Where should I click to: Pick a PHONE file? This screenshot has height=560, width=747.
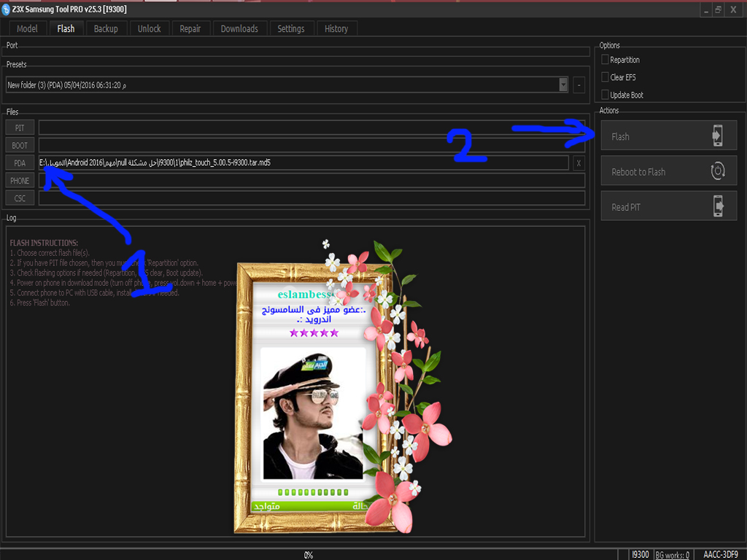(x=20, y=181)
